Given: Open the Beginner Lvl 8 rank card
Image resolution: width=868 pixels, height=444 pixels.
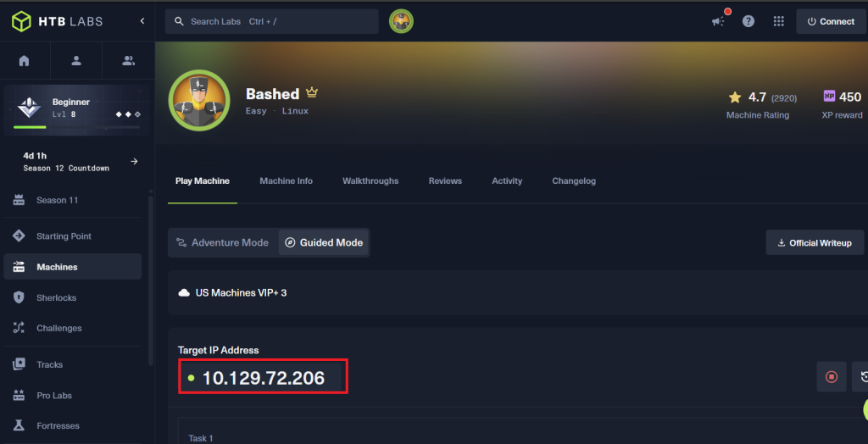Looking at the screenshot, I should (x=76, y=109).
